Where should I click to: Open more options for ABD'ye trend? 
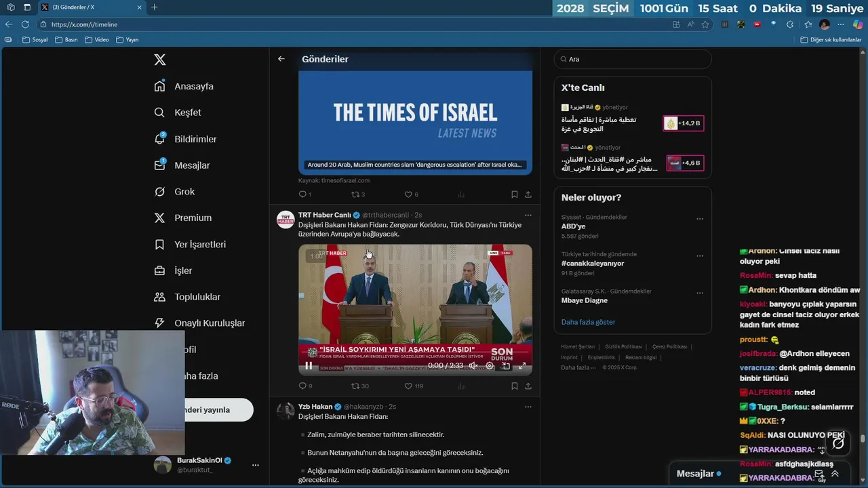pyautogui.click(x=700, y=219)
